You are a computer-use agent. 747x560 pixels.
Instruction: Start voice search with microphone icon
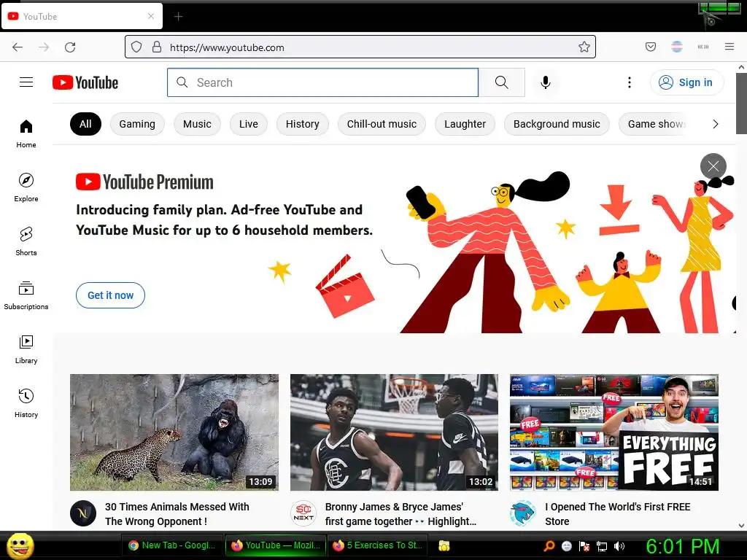[546, 82]
